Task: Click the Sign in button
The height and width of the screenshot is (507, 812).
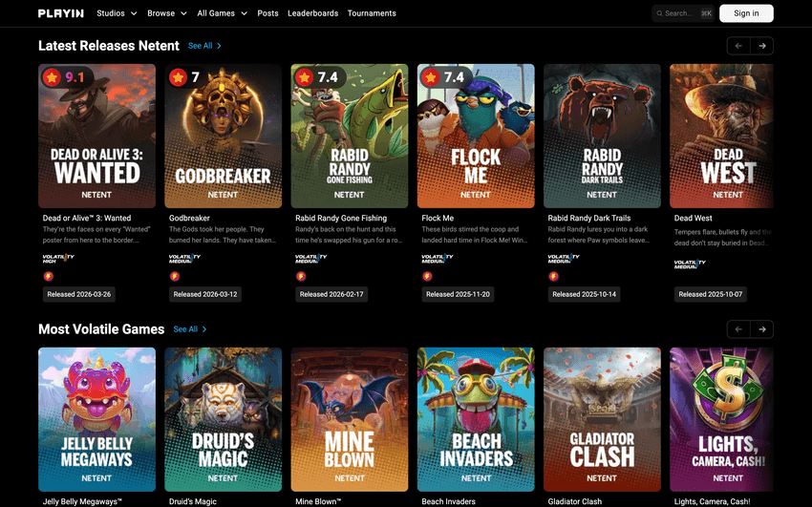Action: (746, 13)
